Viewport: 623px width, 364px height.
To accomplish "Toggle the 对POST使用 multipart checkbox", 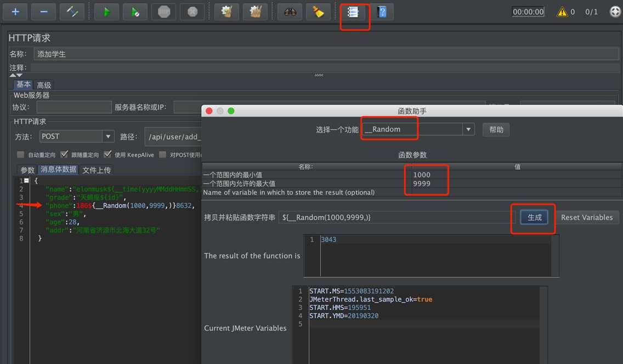I will click(162, 155).
